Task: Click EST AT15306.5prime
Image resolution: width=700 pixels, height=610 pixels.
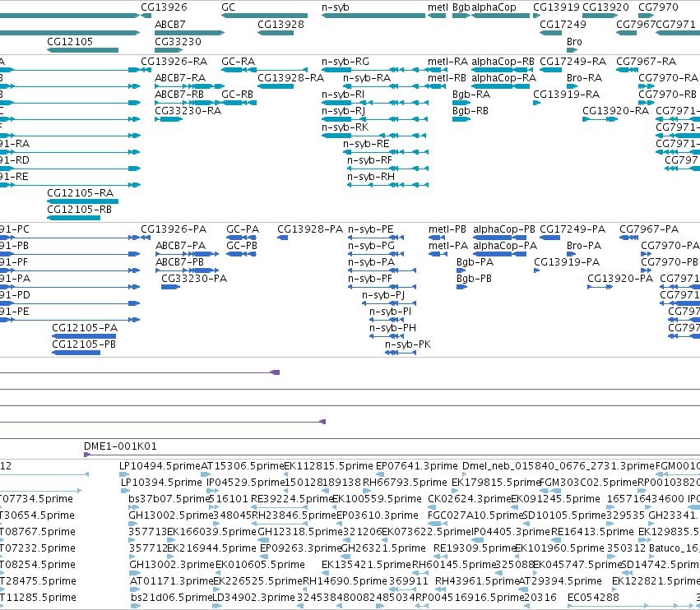Action: pos(243,466)
